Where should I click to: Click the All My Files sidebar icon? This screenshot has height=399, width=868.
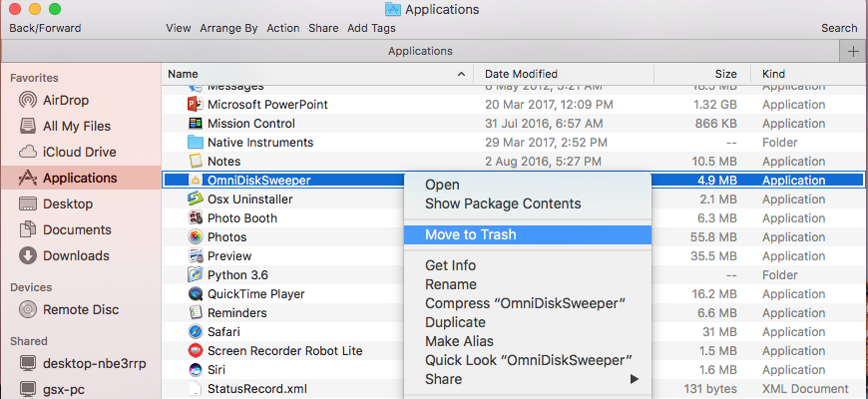tap(28, 126)
